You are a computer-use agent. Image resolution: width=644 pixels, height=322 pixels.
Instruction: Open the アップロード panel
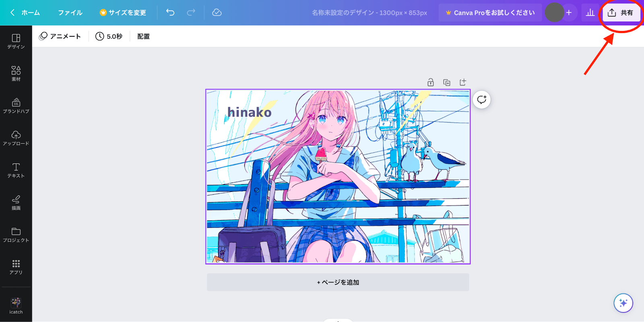click(16, 138)
